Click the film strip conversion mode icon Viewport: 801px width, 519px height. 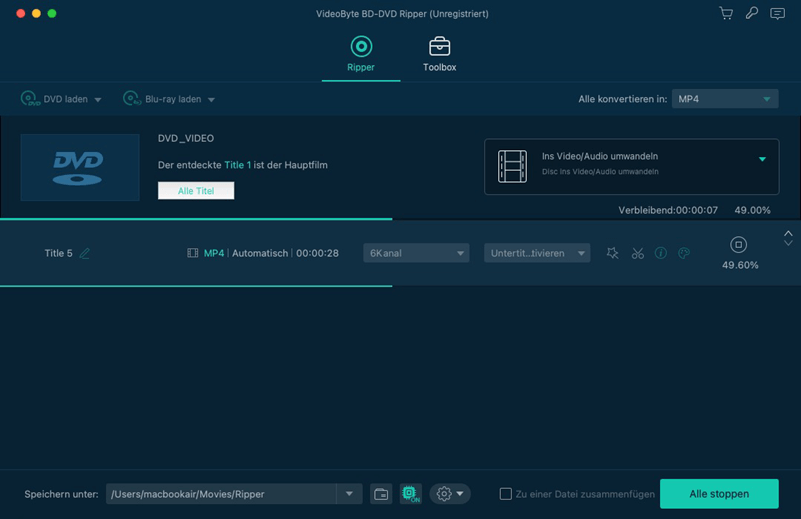[512, 167]
